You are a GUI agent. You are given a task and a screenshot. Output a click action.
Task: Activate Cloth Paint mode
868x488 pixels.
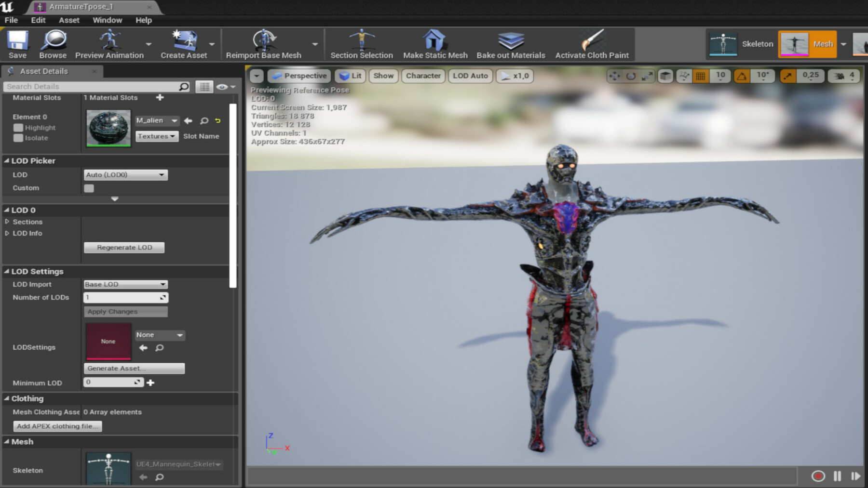[592, 43]
